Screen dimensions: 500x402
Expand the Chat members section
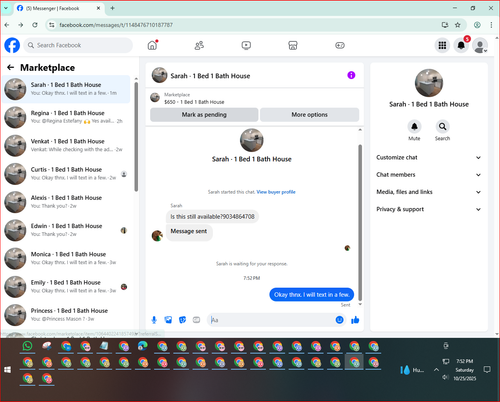pos(429,175)
